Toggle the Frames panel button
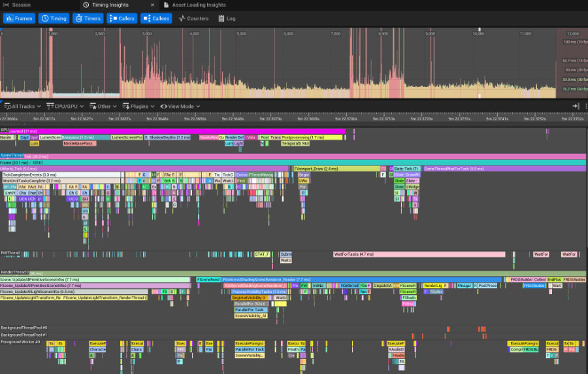The height and width of the screenshot is (374, 588). [x=19, y=18]
